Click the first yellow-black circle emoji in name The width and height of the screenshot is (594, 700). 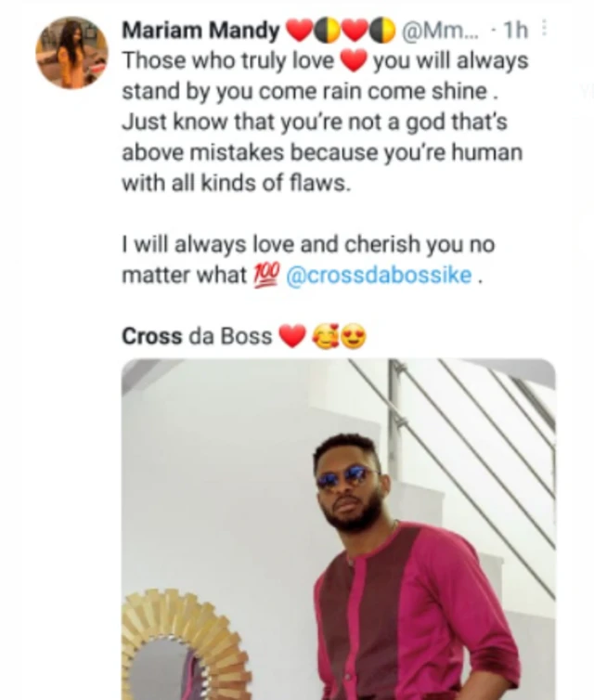[327, 32]
